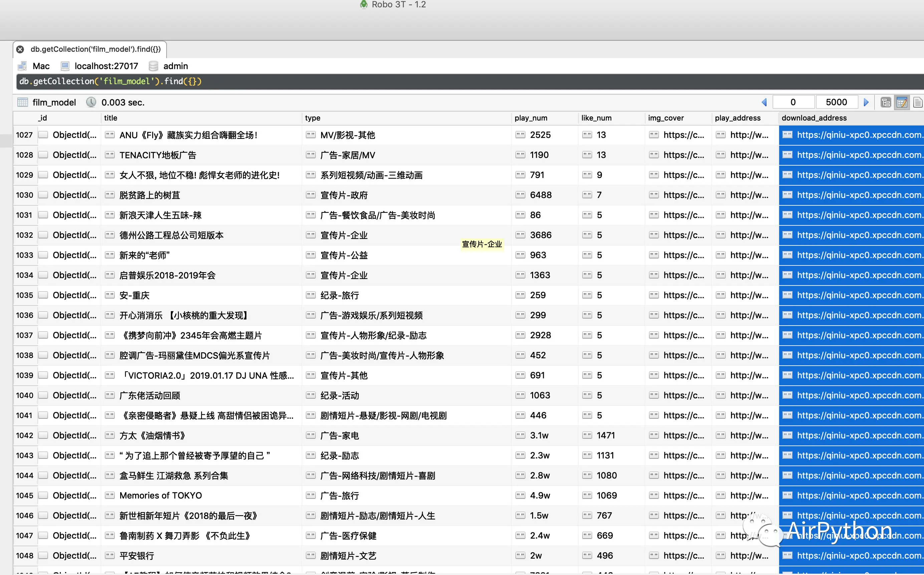The image size is (924, 575).
Task: Switch to table view mode icon
Action: click(902, 102)
